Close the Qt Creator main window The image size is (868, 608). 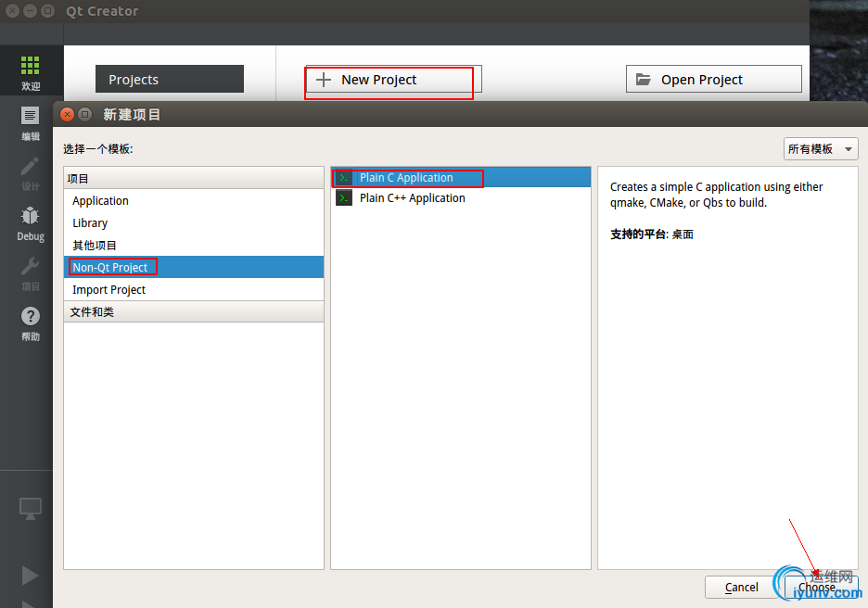(x=12, y=10)
